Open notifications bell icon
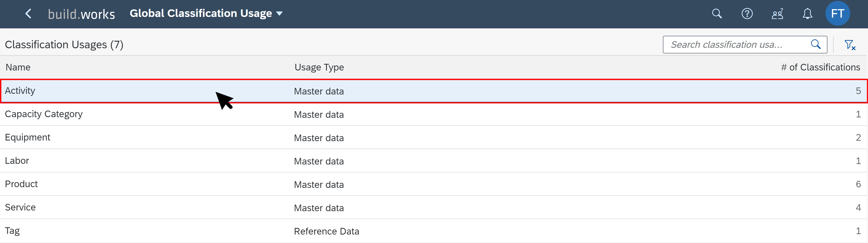Viewport: 868px width, 243px height. [x=807, y=14]
